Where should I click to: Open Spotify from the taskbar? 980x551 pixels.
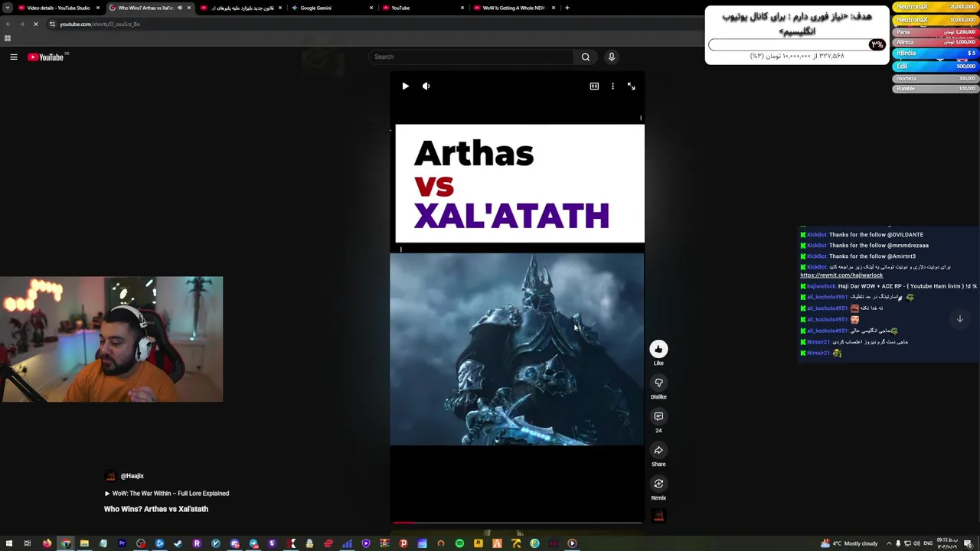(459, 543)
